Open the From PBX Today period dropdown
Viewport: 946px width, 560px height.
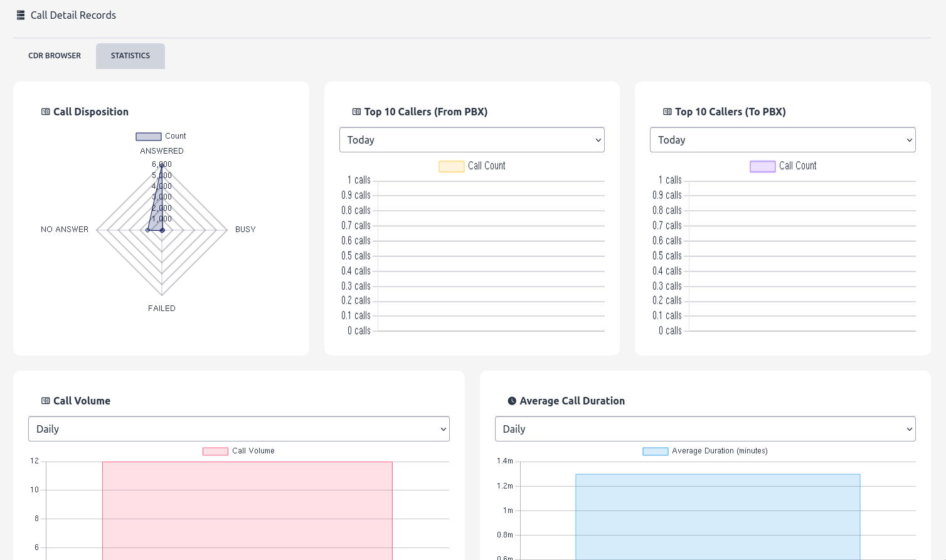point(472,140)
